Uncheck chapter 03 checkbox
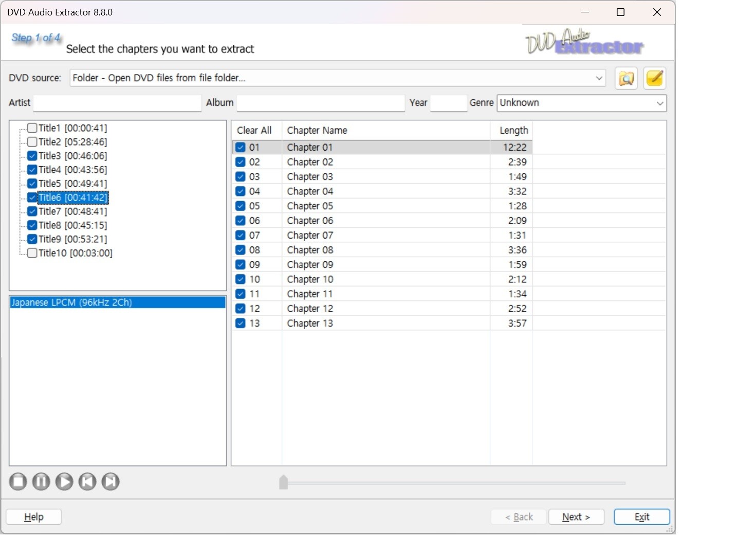 coord(240,176)
